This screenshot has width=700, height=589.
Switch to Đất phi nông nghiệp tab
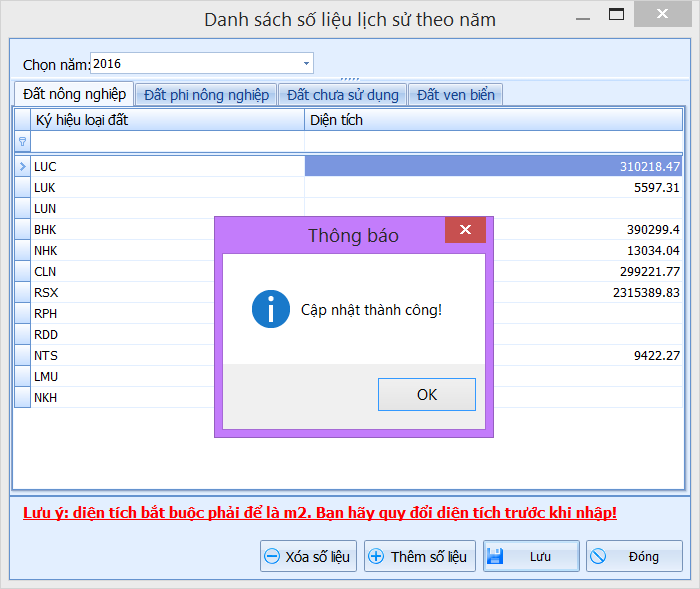(206, 95)
